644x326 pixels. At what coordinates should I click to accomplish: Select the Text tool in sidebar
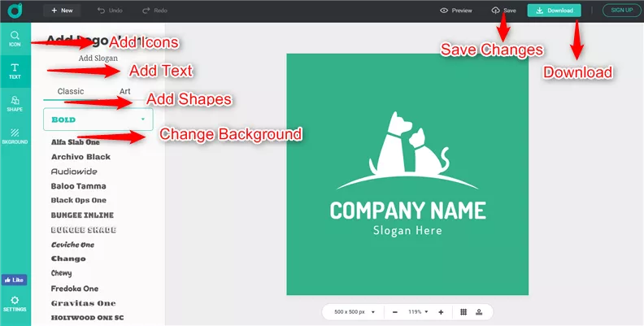pyautogui.click(x=15, y=71)
